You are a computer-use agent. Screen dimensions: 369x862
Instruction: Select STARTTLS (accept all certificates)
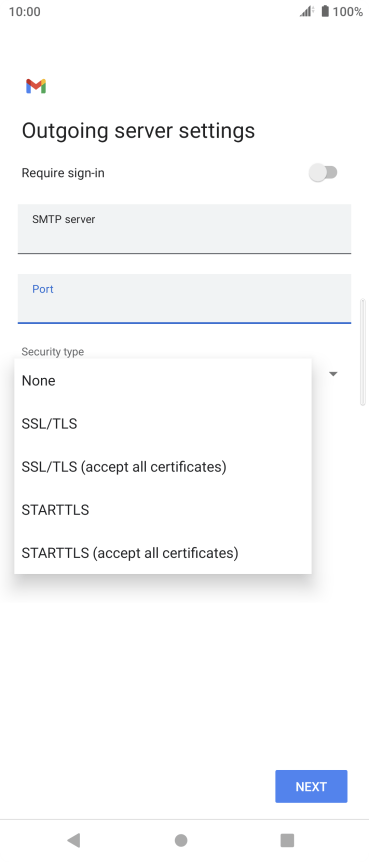pos(163,552)
